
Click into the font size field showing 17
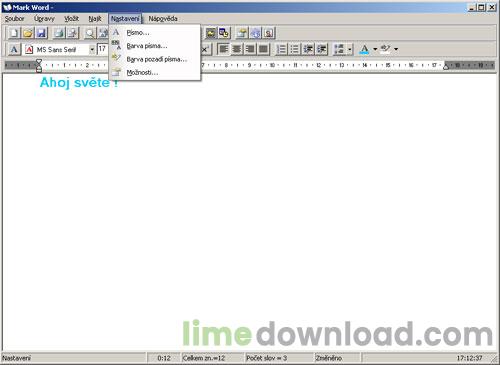(103, 49)
